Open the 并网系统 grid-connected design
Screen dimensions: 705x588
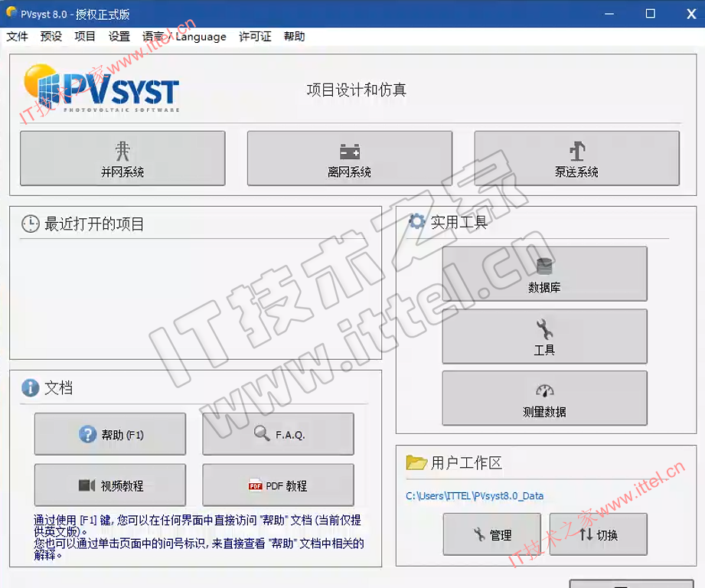coord(122,158)
